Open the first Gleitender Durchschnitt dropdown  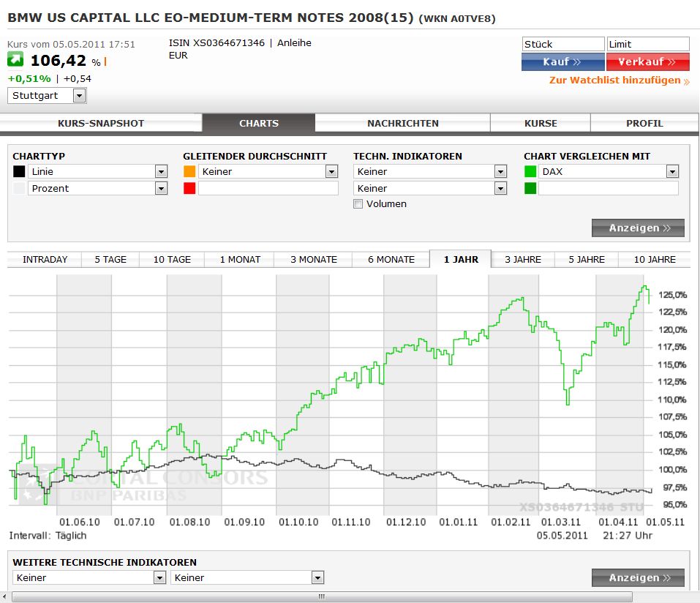coord(268,171)
